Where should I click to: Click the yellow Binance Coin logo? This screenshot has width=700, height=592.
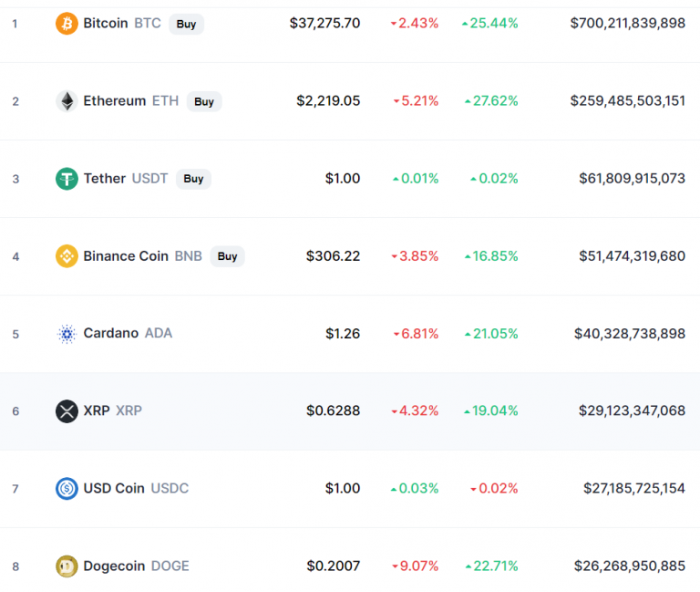(x=67, y=256)
